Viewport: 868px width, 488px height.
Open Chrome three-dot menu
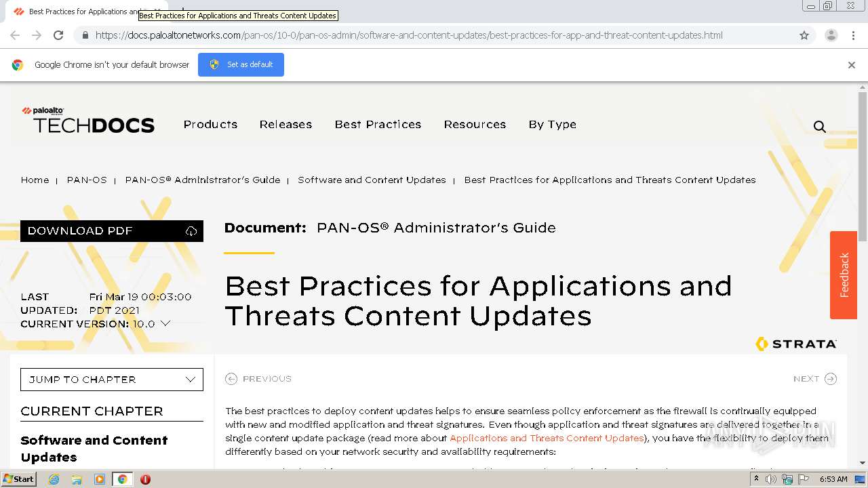click(853, 35)
